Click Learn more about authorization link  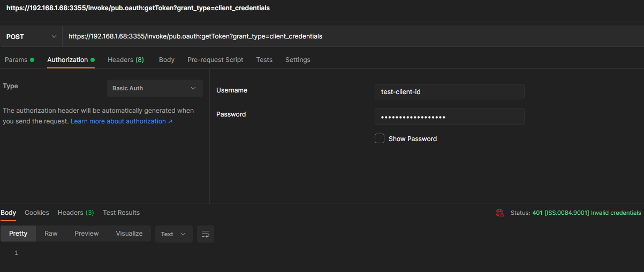pyautogui.click(x=121, y=121)
